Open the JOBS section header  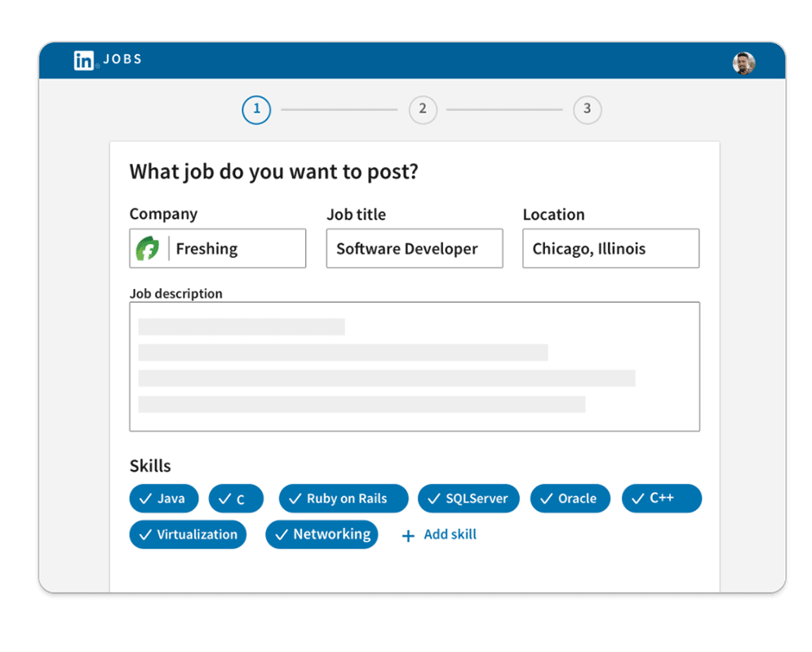(122, 59)
